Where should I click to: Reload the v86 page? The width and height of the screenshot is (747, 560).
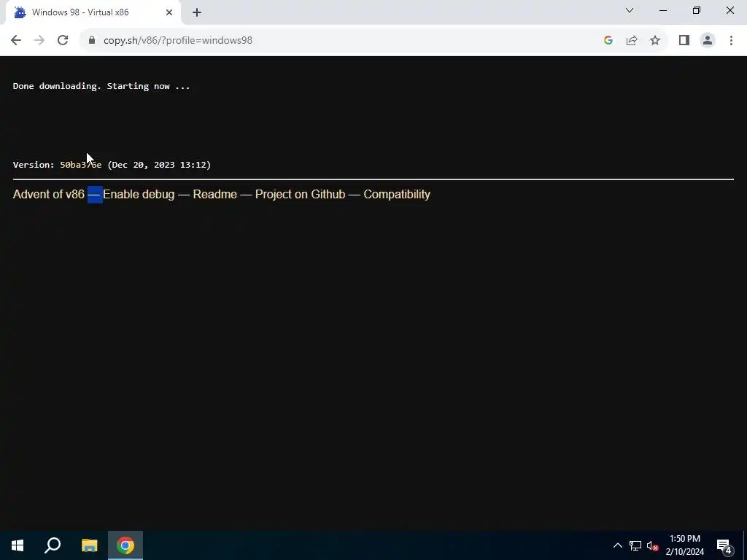tap(63, 41)
